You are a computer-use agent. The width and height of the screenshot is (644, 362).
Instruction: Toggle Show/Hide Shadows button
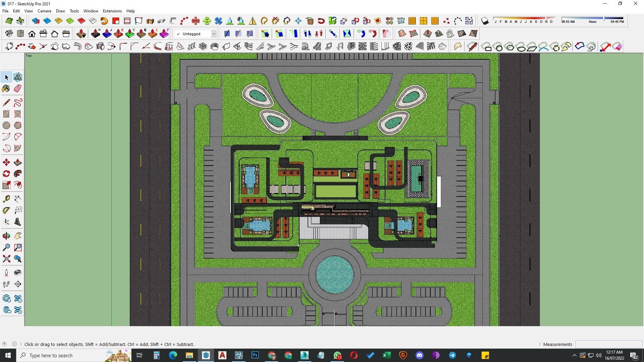click(x=485, y=21)
